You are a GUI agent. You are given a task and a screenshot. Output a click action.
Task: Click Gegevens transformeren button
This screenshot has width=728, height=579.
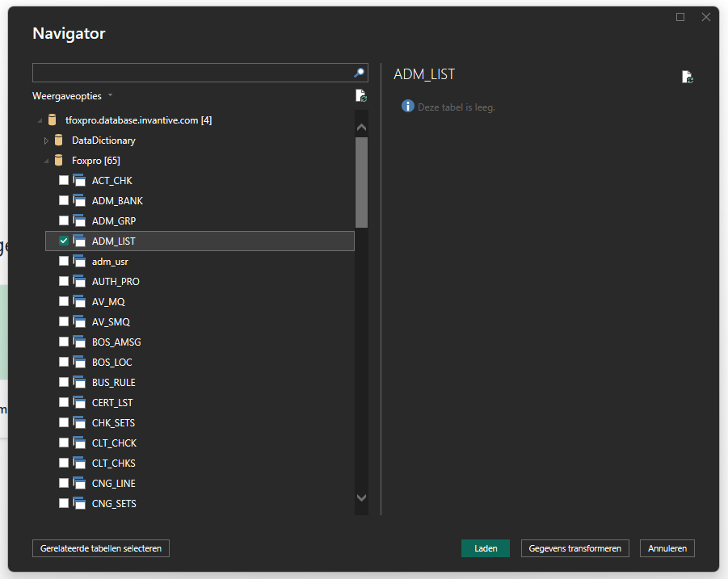point(574,548)
